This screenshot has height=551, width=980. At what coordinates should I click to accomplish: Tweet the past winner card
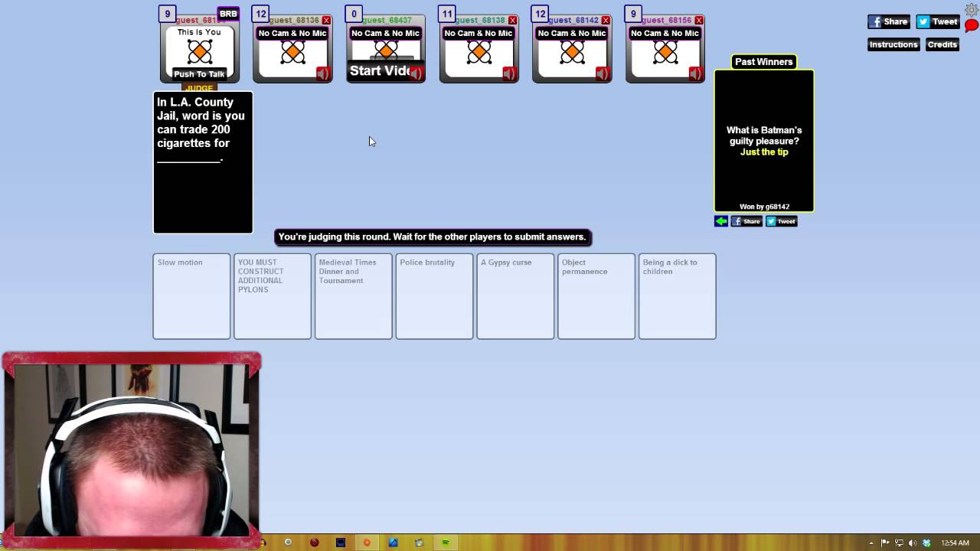(x=782, y=221)
